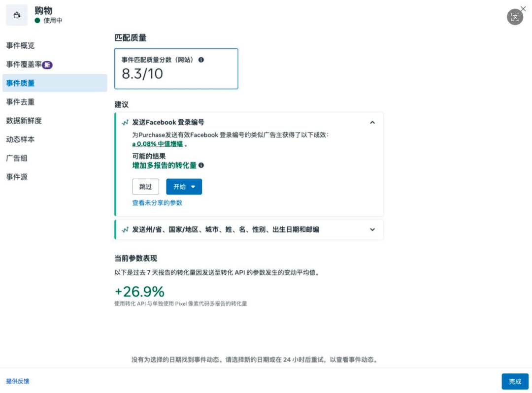
Task: Expand the 发送州/省、国家/地区 recommendation
Action: coord(372,229)
